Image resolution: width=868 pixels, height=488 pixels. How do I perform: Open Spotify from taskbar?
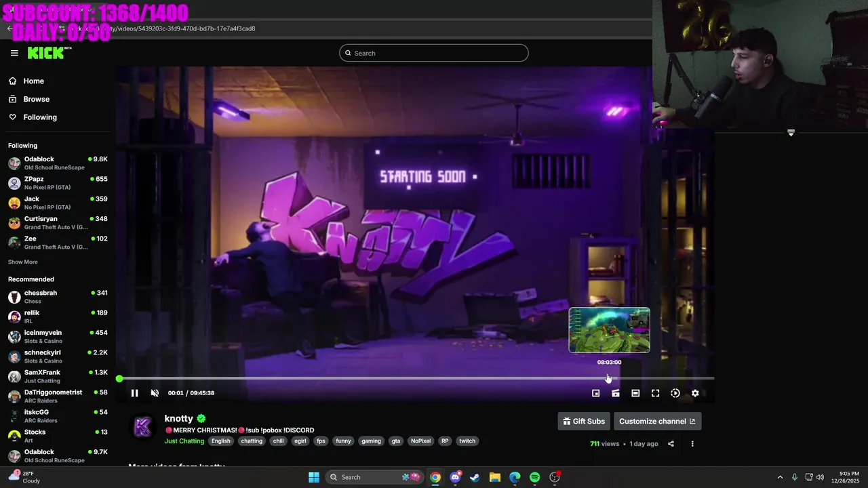point(534,477)
